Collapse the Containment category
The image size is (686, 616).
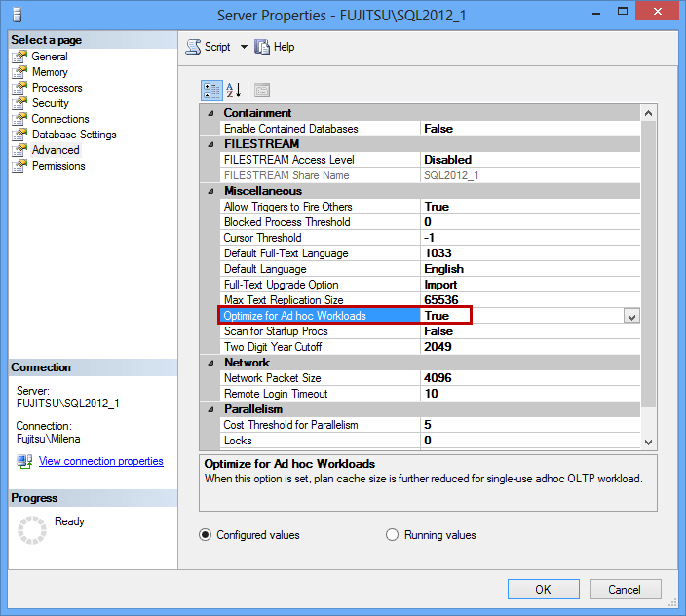[210, 113]
